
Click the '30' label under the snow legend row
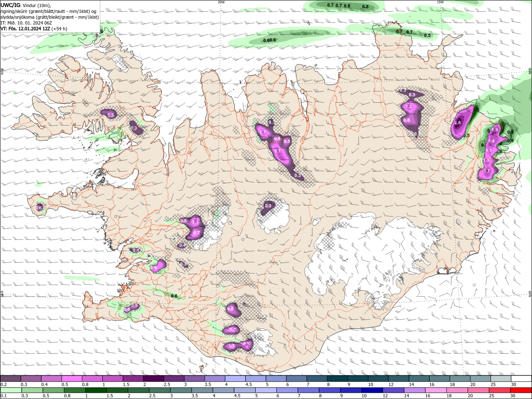click(513, 384)
